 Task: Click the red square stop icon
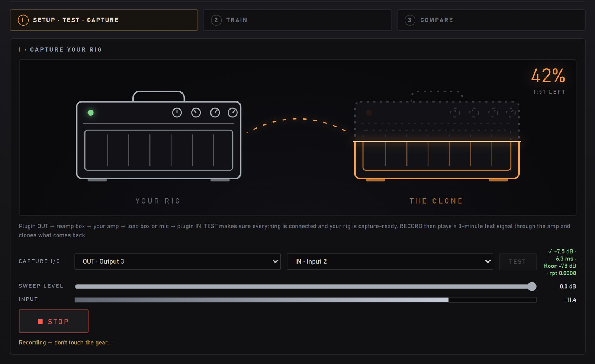pos(41,322)
